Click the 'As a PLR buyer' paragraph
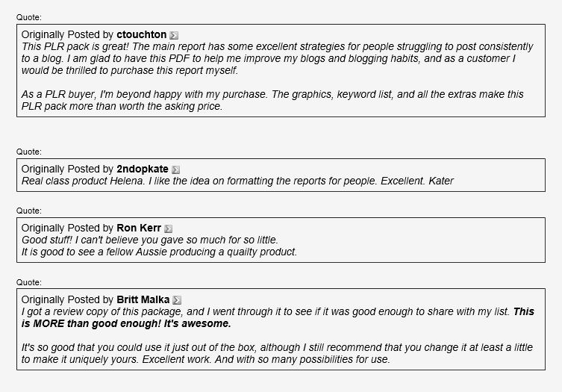Viewport: 562px width, 392px height. pyautogui.click(x=272, y=100)
